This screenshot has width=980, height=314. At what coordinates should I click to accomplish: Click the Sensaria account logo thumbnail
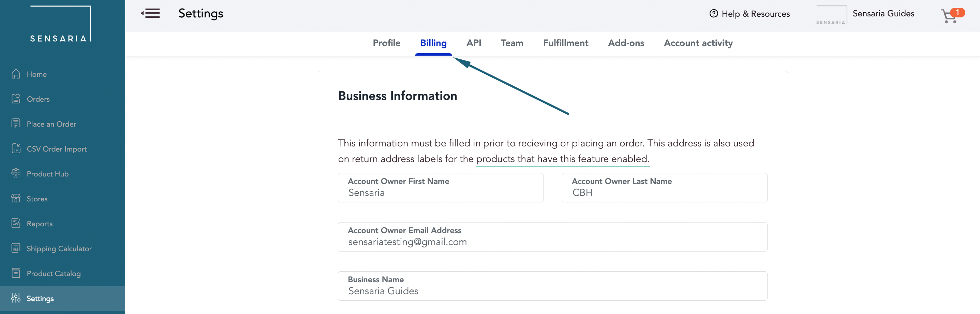point(832,15)
